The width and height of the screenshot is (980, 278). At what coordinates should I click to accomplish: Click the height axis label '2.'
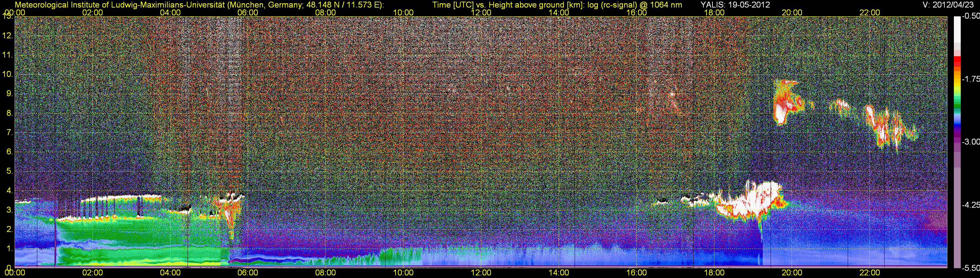click(9, 229)
